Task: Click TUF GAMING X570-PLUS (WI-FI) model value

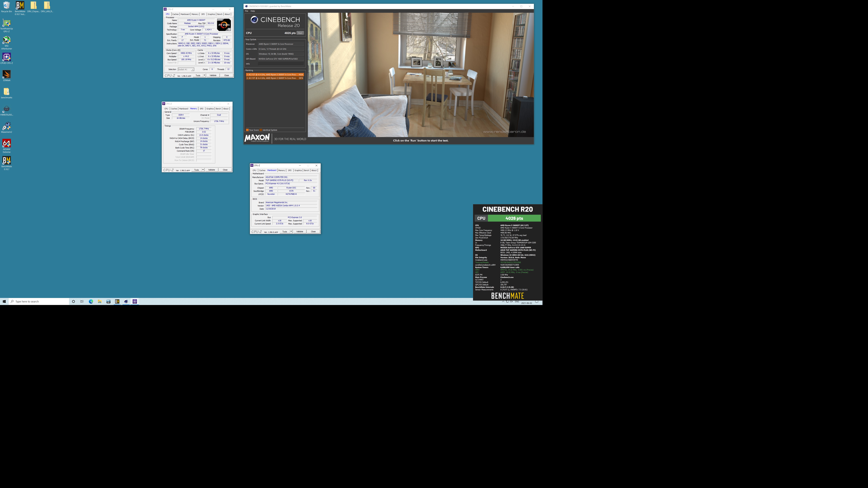Action: click(282, 180)
